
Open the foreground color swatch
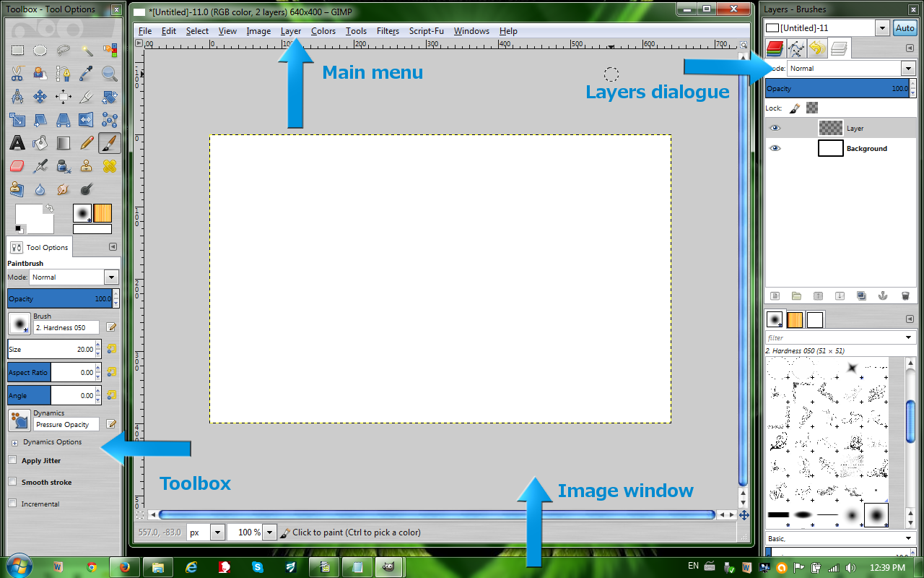[30, 213]
